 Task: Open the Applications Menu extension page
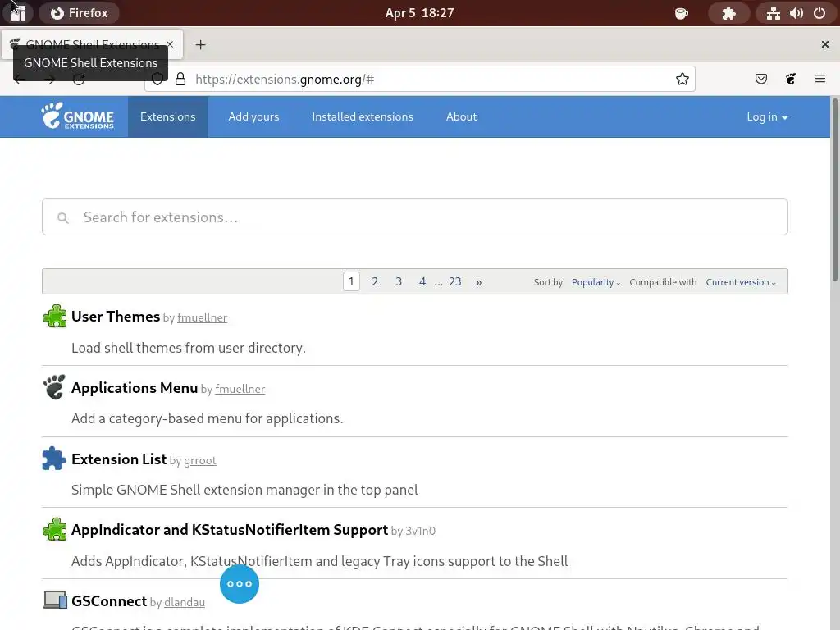135,388
